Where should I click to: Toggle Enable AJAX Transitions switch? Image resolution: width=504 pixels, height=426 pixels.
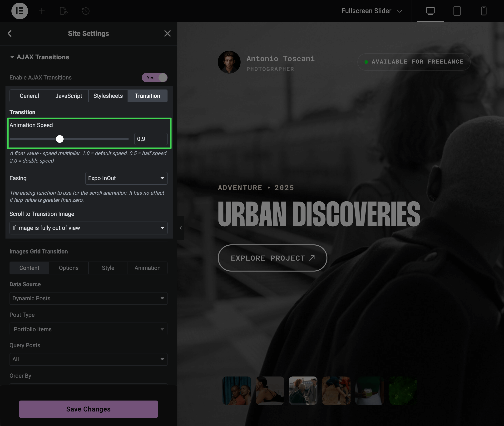click(155, 78)
